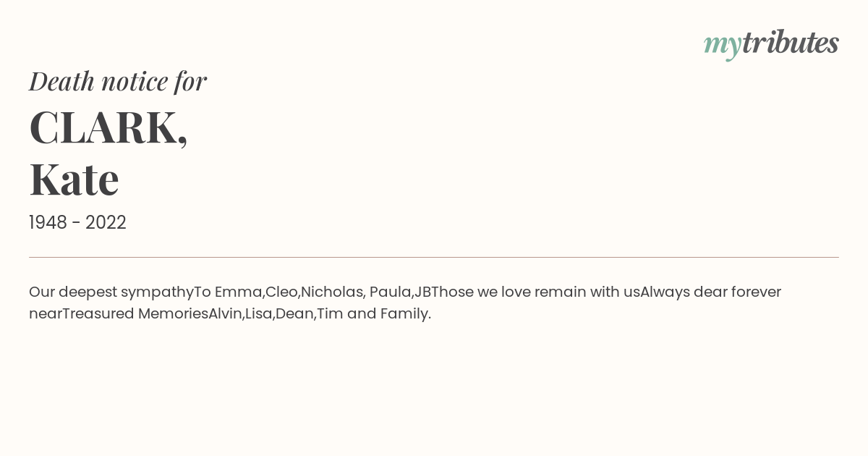
Task: Click the name Tim in the signature
Action: tap(329, 314)
